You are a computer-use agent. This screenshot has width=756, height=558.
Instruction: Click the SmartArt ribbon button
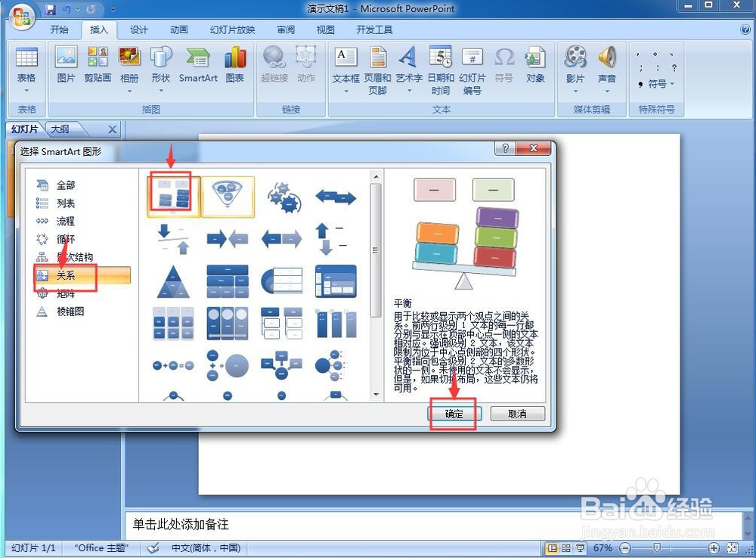tap(198, 65)
